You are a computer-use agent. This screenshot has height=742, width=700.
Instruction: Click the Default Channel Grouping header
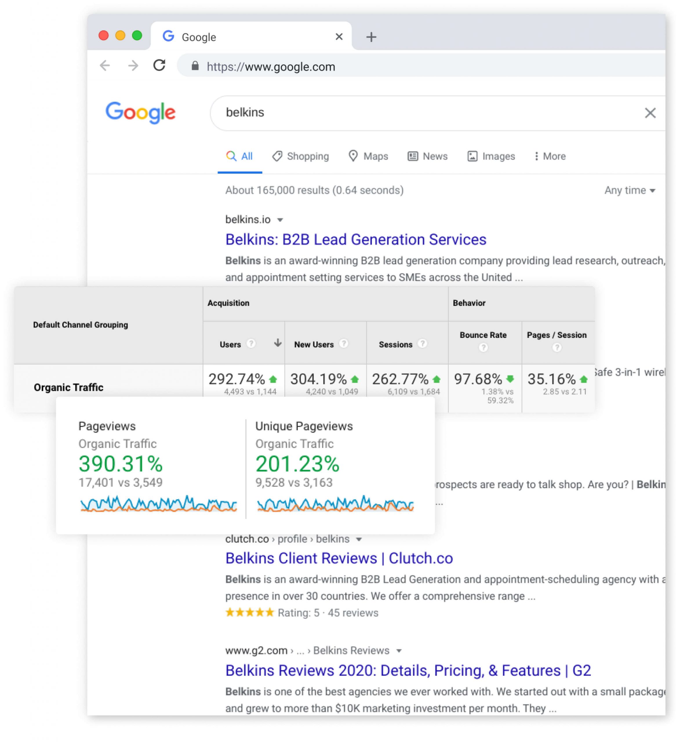click(x=80, y=325)
